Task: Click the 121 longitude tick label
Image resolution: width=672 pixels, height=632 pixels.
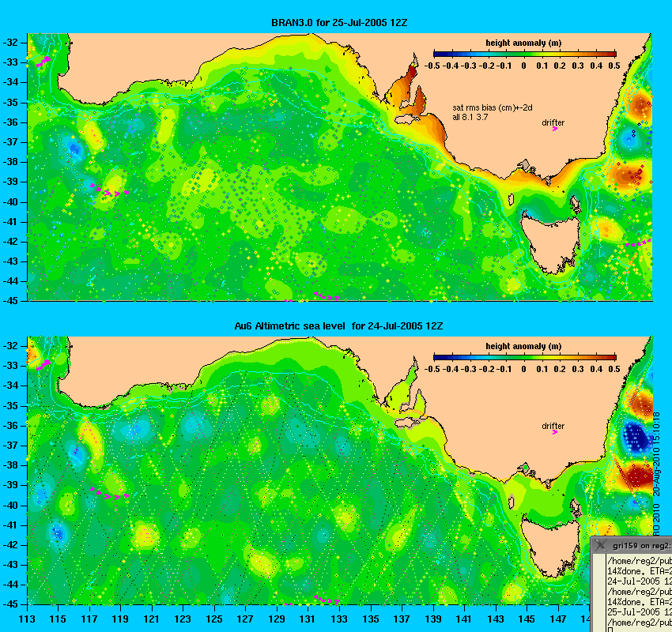Action: coord(151,619)
